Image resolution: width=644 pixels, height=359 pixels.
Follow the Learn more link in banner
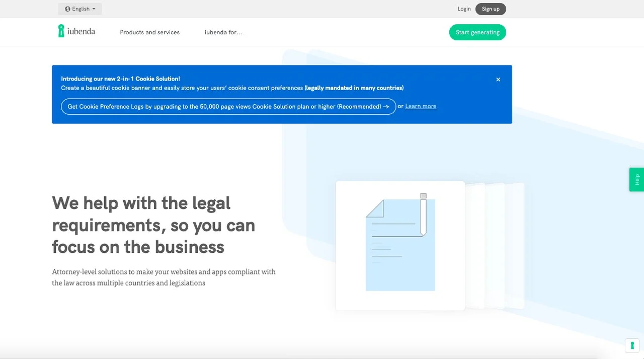[421, 106]
